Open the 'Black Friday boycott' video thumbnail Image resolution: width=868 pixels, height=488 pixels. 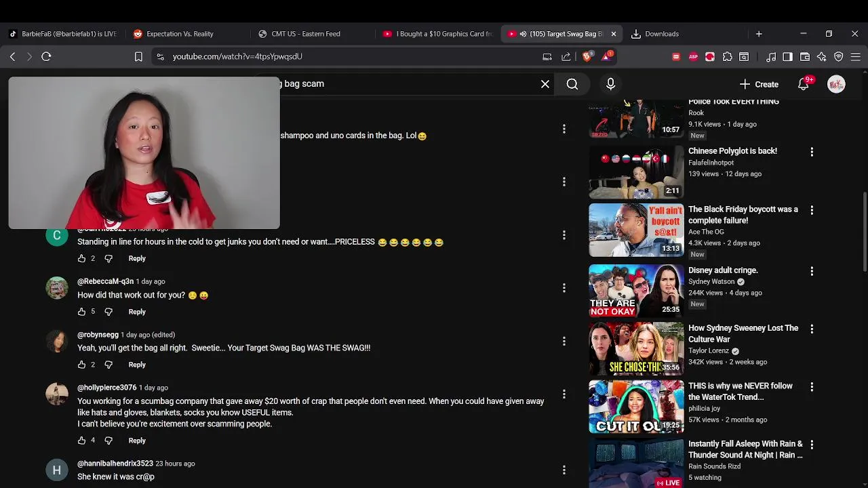(636, 230)
